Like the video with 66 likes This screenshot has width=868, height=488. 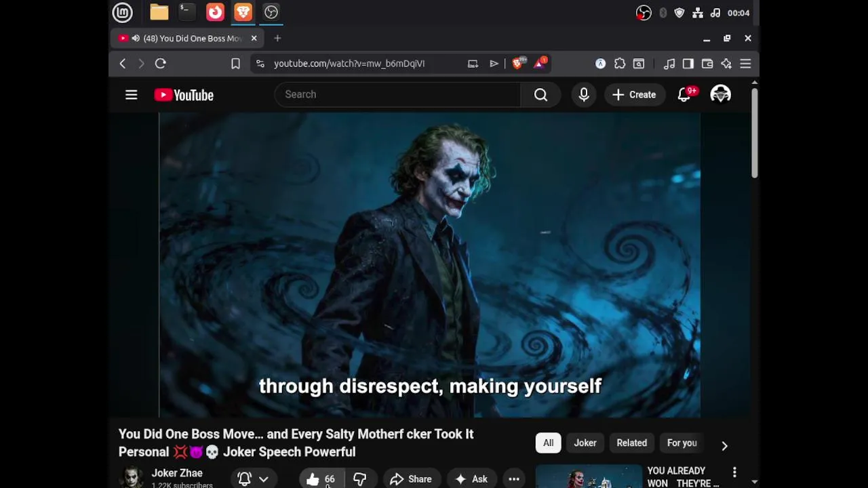coord(321,479)
